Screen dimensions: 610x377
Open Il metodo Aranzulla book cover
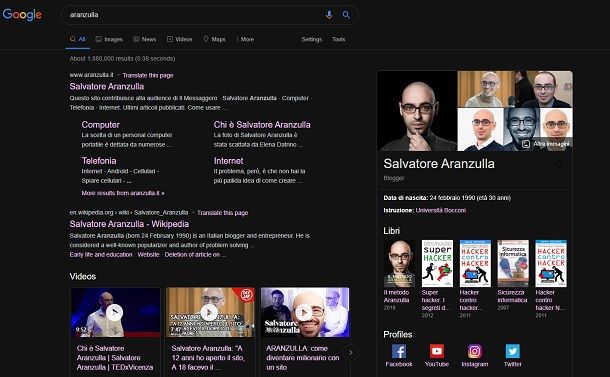399,263
